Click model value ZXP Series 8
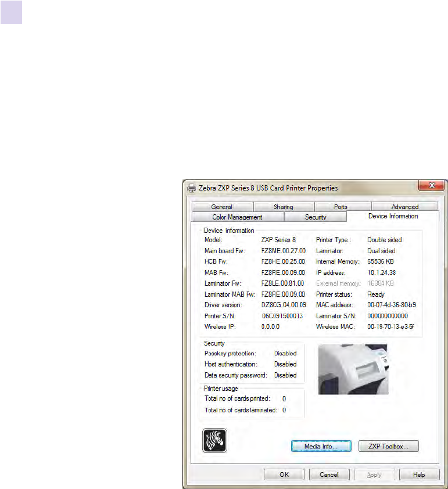Image resolution: width=448 pixels, height=489 pixels. tap(278, 240)
